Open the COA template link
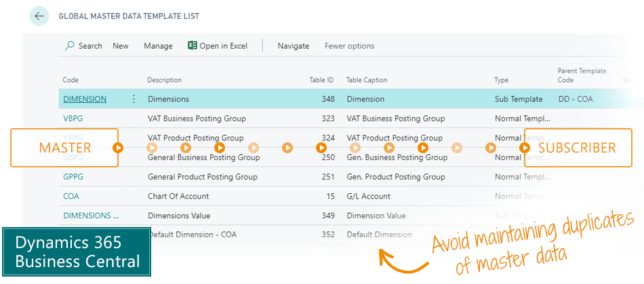The image size is (644, 284). (x=71, y=197)
